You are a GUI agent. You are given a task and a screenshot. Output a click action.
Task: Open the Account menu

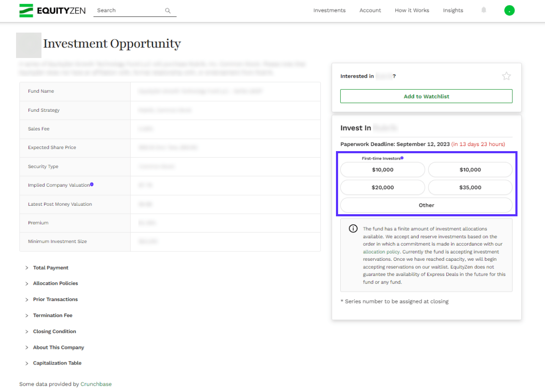[x=370, y=11]
